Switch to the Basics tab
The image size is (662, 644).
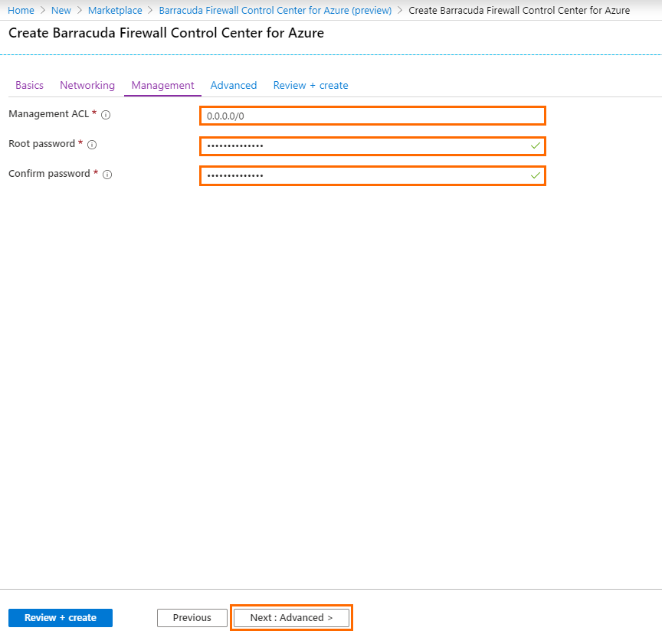(x=30, y=85)
